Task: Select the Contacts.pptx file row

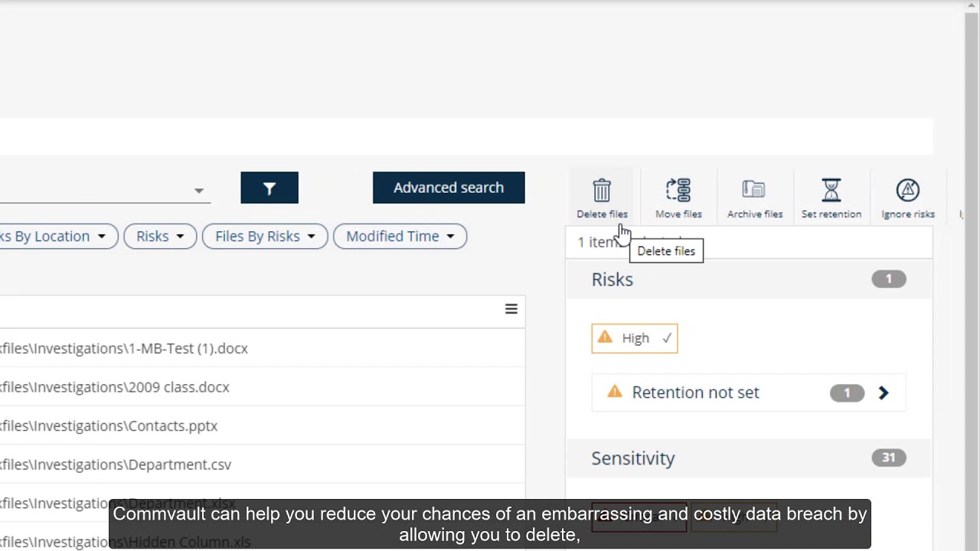Action: pos(109,425)
